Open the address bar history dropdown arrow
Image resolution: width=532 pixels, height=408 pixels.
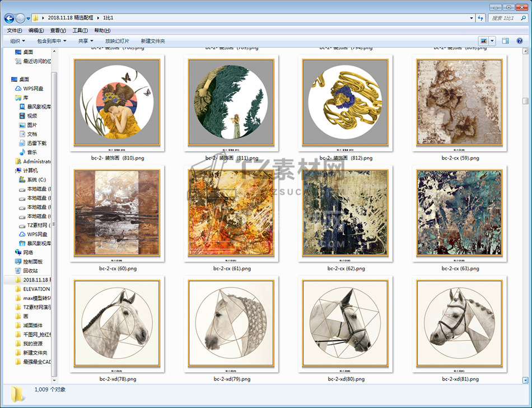pos(471,18)
